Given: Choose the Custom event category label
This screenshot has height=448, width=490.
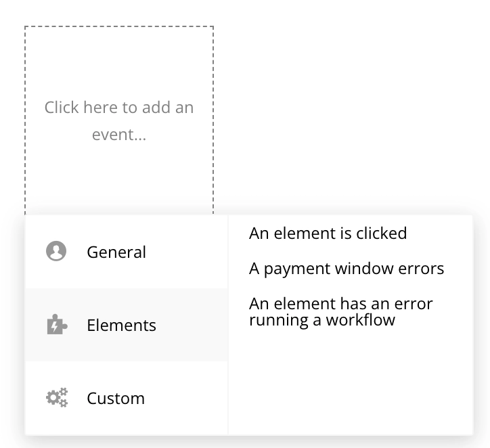Looking at the screenshot, I should click(116, 398).
